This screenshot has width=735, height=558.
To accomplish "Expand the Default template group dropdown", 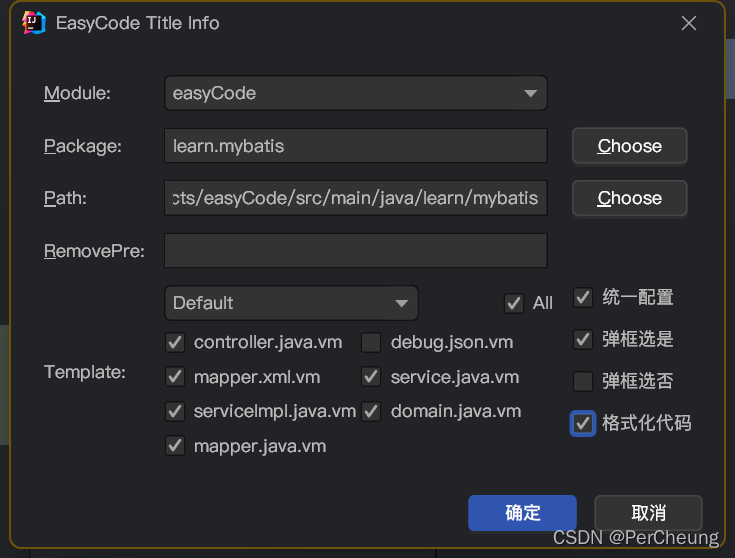I will pyautogui.click(x=291, y=303).
